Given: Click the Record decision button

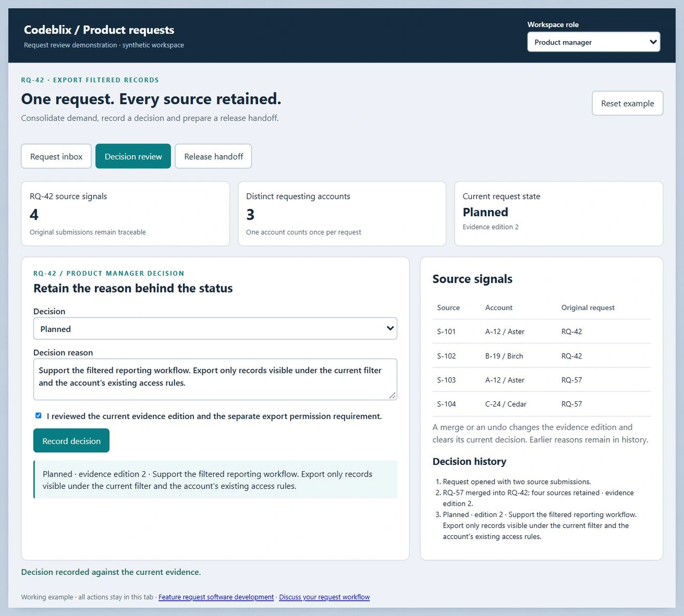Looking at the screenshot, I should pos(71,441).
